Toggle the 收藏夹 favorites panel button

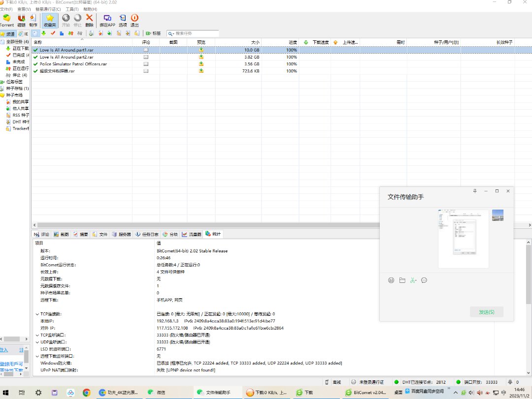pyautogui.click(x=50, y=20)
